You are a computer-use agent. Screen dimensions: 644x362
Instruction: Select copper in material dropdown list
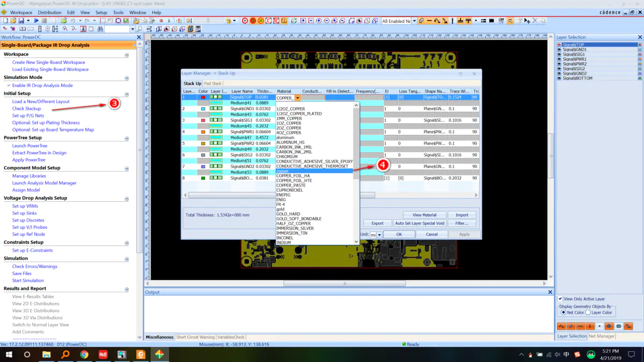tap(314, 171)
